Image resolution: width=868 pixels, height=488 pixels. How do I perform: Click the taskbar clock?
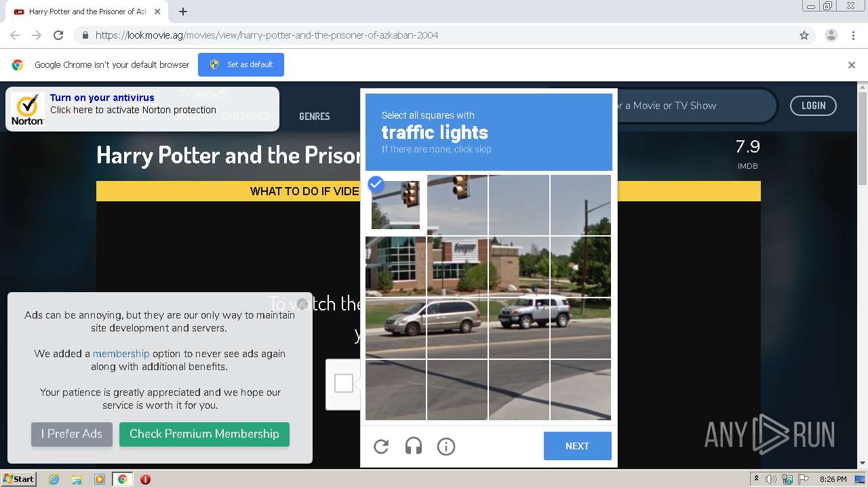(x=833, y=479)
